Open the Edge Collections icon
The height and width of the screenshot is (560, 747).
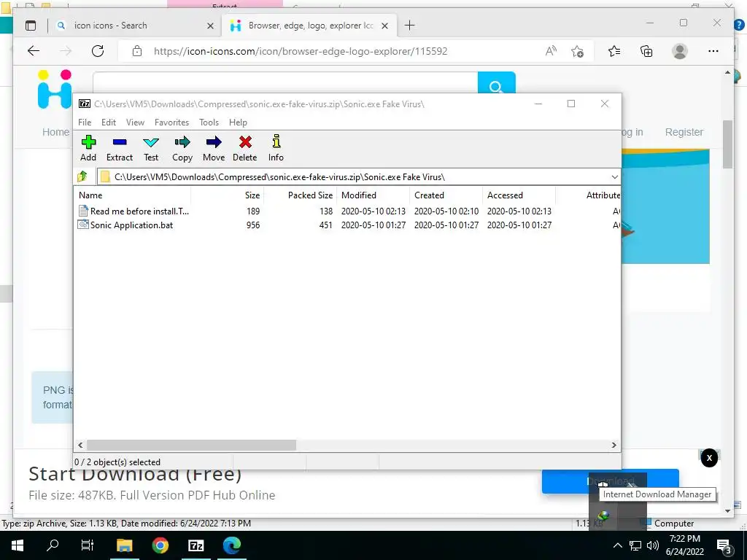(646, 51)
